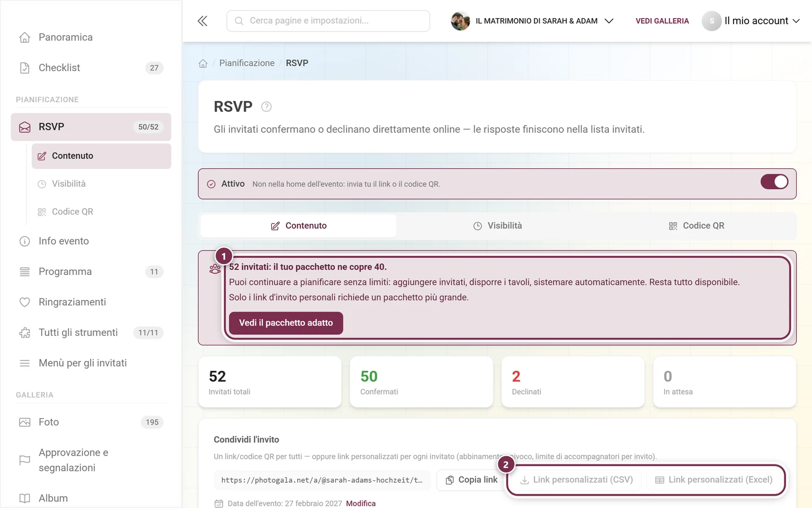The width and height of the screenshot is (812, 508).
Task: Click the home icon in breadcrumb
Action: (x=203, y=63)
